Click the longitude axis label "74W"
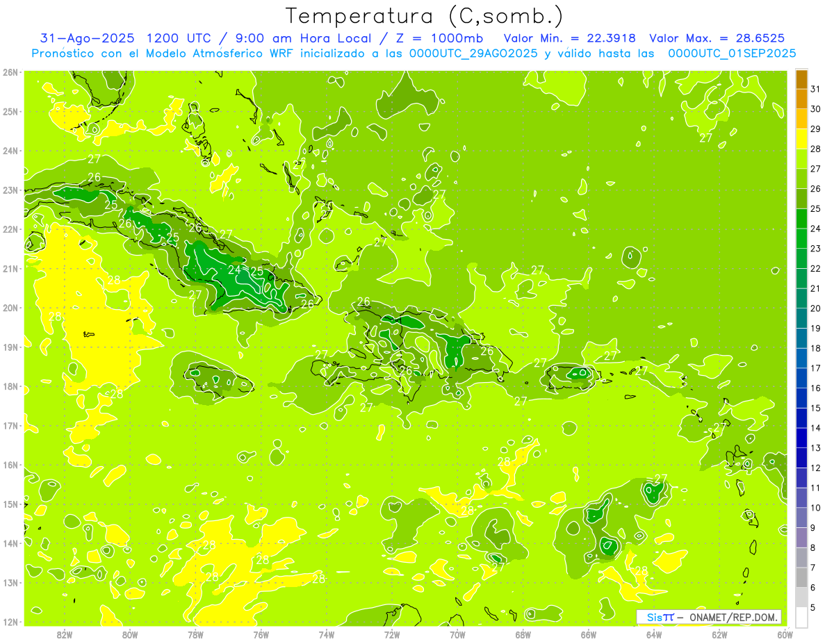 [326, 634]
